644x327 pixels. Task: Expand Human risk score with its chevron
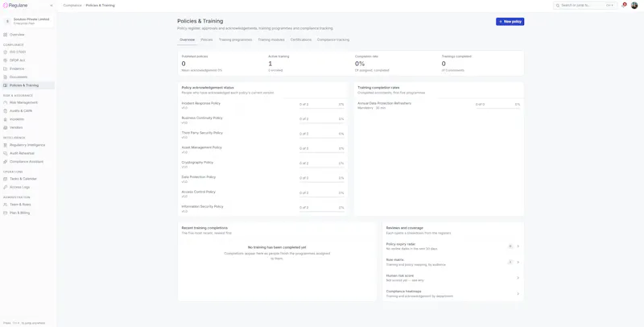pos(518,278)
